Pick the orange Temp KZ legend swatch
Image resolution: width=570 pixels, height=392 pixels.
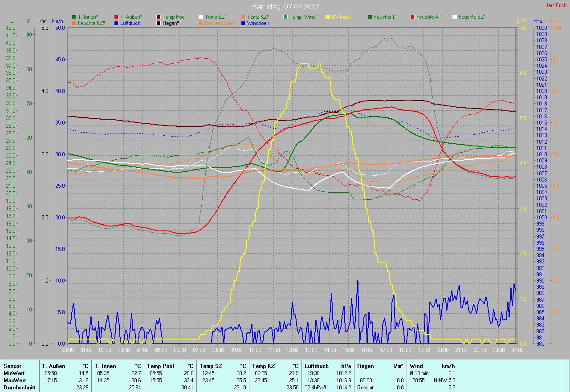click(243, 17)
